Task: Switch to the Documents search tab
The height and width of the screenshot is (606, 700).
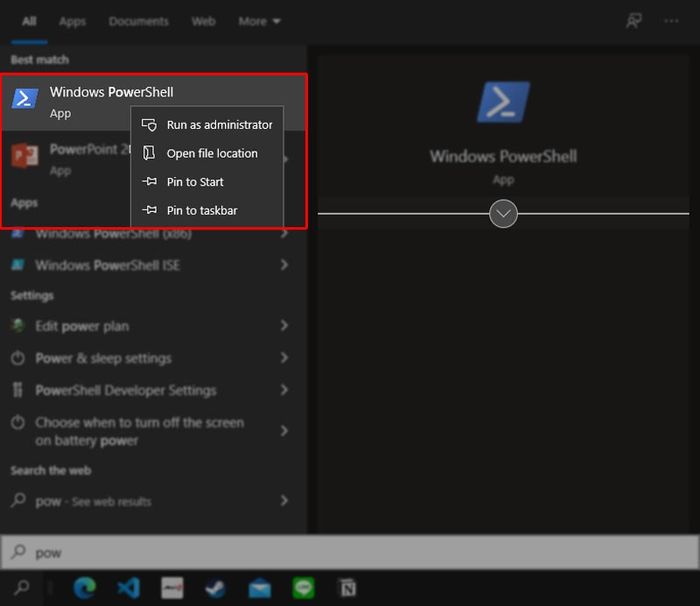Action: pos(138,21)
